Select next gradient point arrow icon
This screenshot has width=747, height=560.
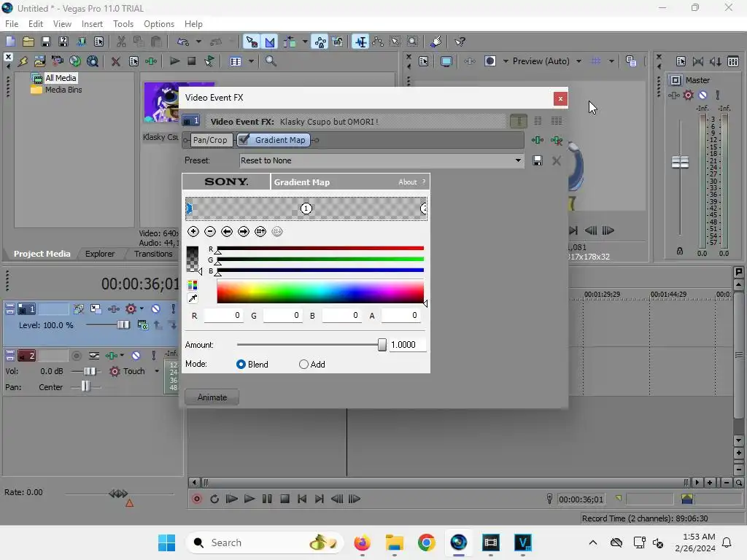click(x=244, y=231)
